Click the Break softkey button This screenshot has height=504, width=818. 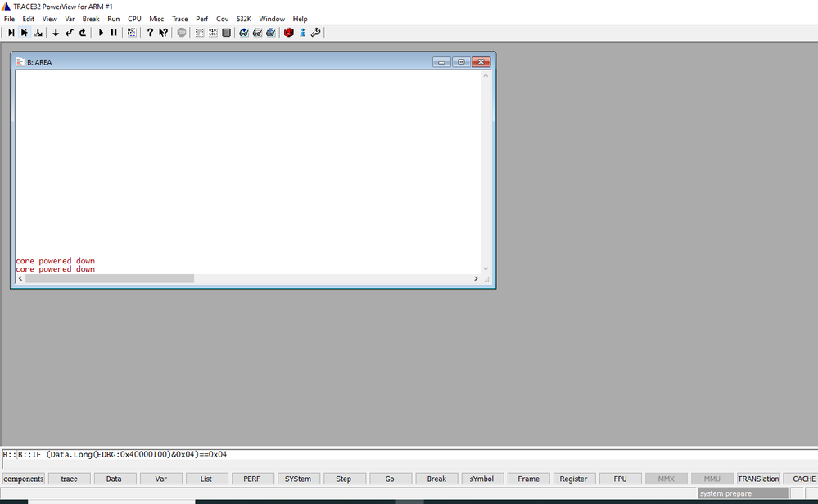tap(436, 479)
